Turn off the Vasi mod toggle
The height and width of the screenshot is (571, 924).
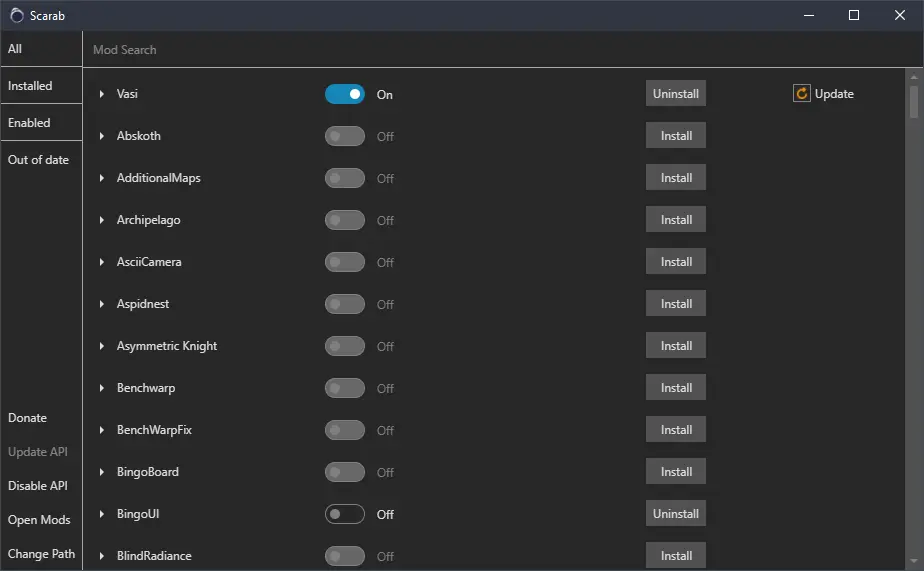tap(345, 94)
